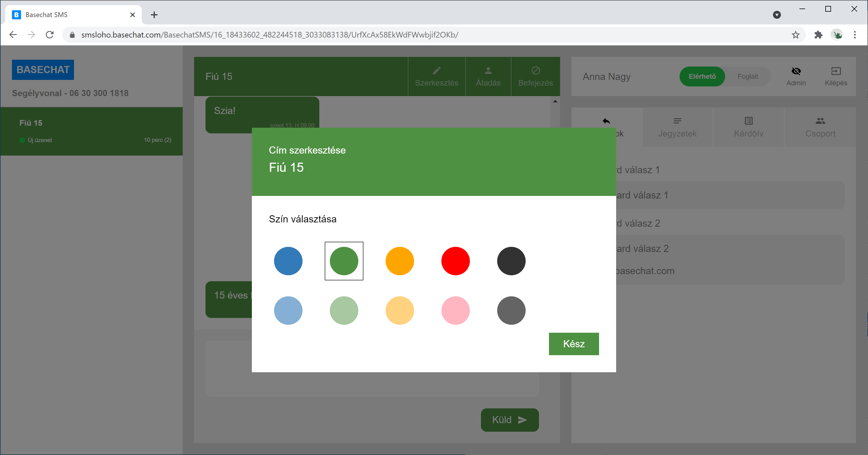Image resolution: width=868 pixels, height=455 pixels.
Task: Choose the orange color swatch
Action: point(400,261)
